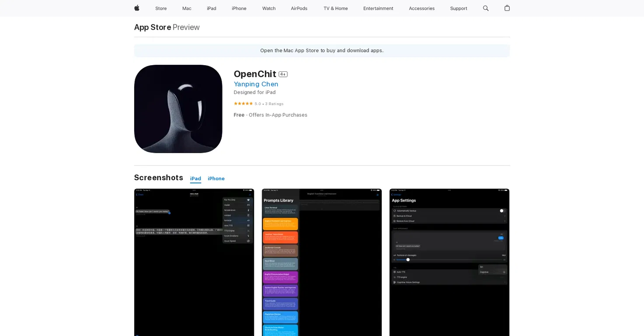Click the 'Designed for iPad' text

pyautogui.click(x=254, y=92)
